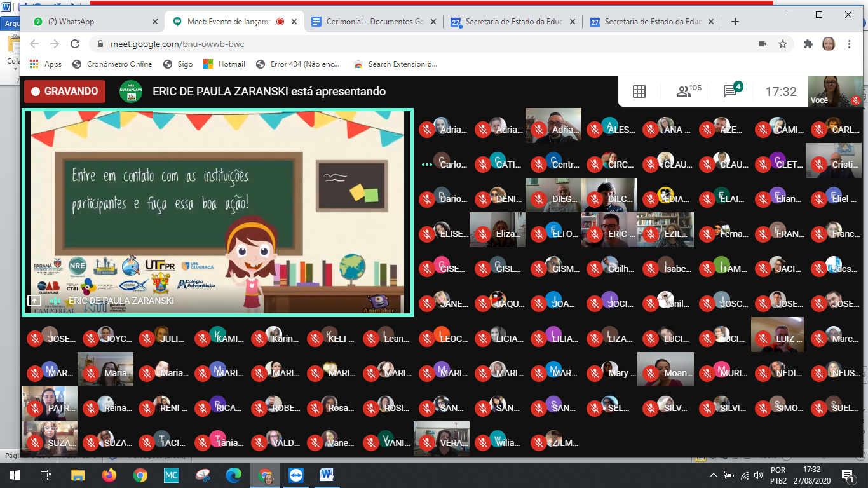Select Eric de Paula Zaranski's presentation tile
The image size is (868, 488).
pyautogui.click(x=217, y=212)
